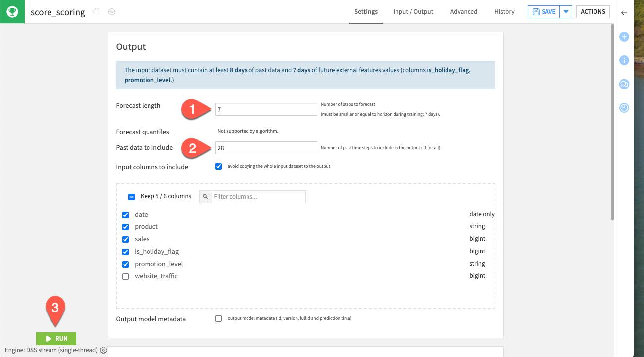The height and width of the screenshot is (357, 644).
Task: Click the green recipe logo at top left
Action: [x=12, y=11]
